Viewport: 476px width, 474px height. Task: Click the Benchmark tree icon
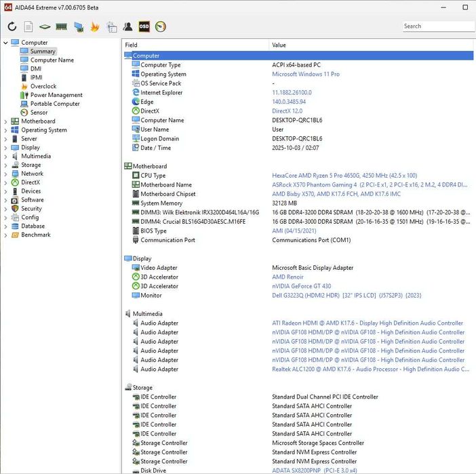tap(15, 235)
